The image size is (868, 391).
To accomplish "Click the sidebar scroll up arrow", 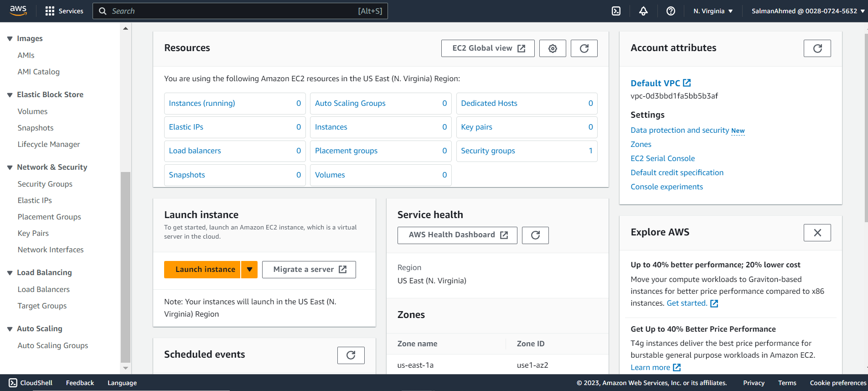I will (x=125, y=28).
